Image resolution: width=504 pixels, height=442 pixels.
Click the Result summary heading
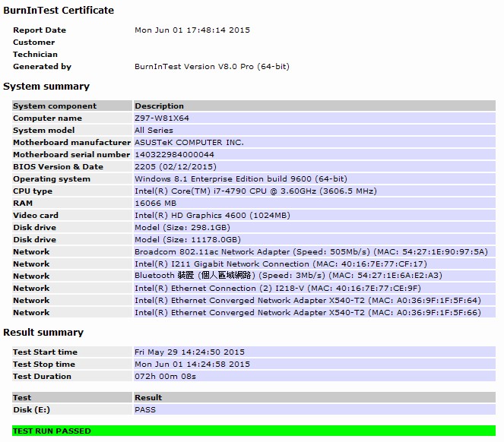pos(43,332)
